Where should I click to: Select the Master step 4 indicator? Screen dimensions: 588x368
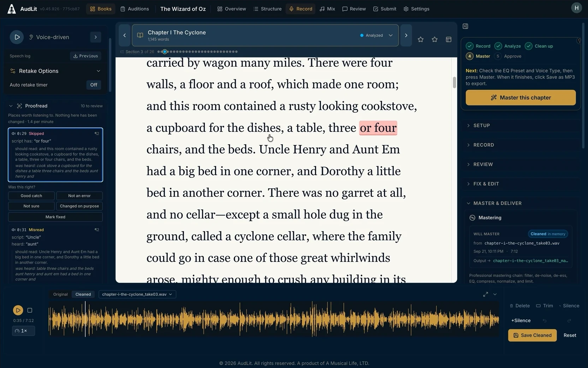(x=479, y=56)
